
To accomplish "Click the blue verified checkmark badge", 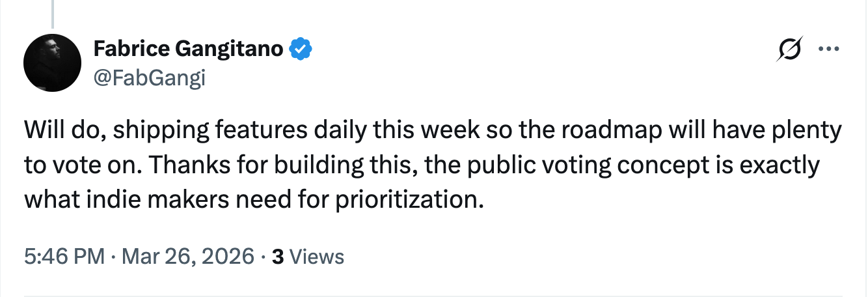I will [x=300, y=48].
